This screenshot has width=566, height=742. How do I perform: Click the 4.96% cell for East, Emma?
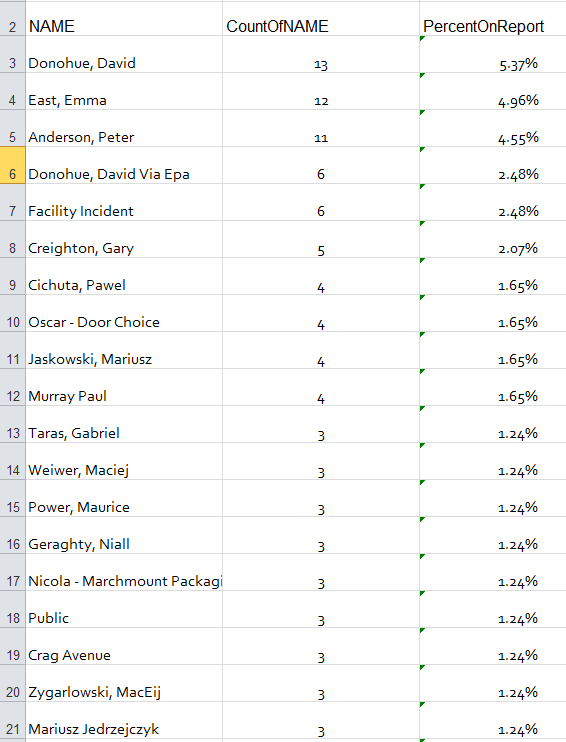click(x=493, y=91)
